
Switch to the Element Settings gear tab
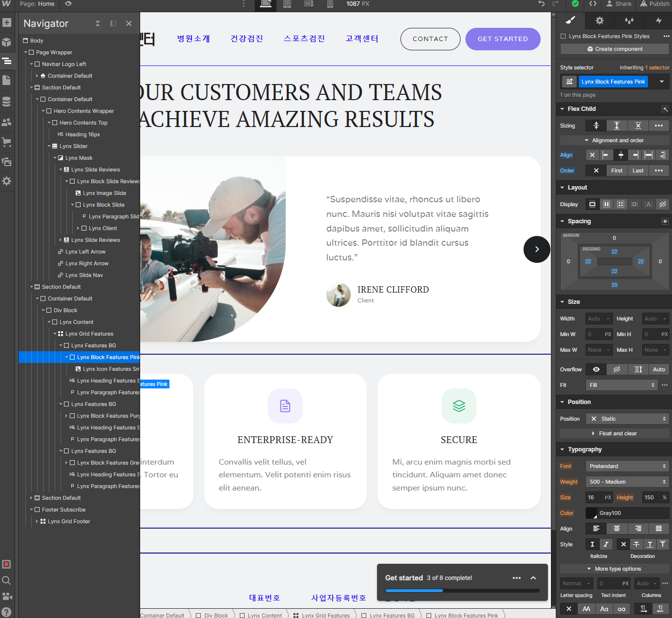tap(600, 21)
